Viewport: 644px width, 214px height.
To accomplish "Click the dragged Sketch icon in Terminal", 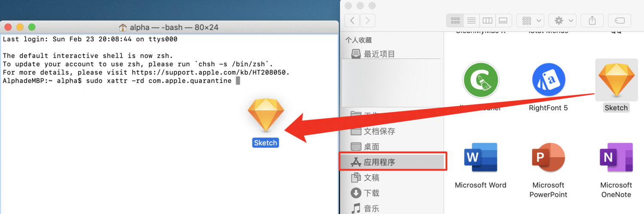I will coord(266,116).
